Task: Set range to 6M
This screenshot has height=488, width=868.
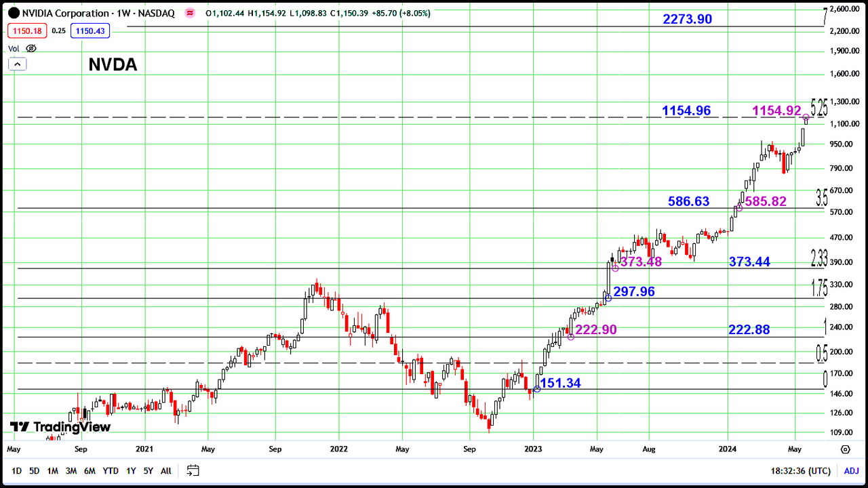Action: 90,470
